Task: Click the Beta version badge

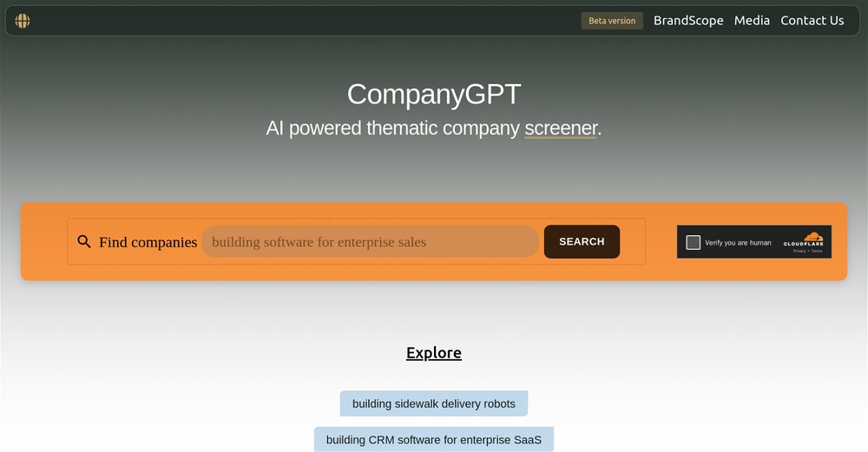Action: pyautogui.click(x=612, y=21)
